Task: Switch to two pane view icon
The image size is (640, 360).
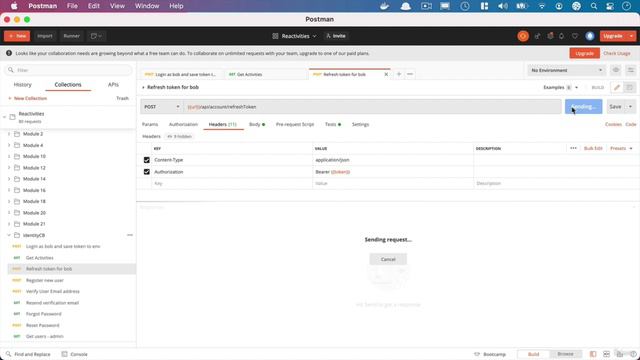Action: click(607, 354)
